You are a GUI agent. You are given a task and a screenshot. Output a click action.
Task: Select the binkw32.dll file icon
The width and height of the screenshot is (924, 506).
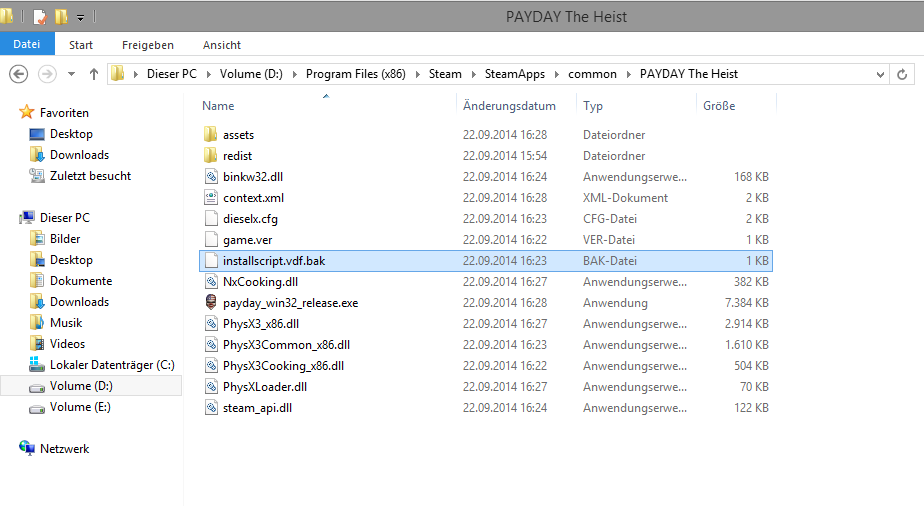211,177
